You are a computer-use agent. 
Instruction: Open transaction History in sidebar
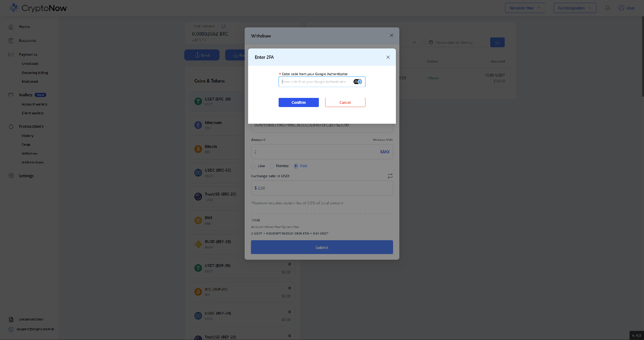27,136
